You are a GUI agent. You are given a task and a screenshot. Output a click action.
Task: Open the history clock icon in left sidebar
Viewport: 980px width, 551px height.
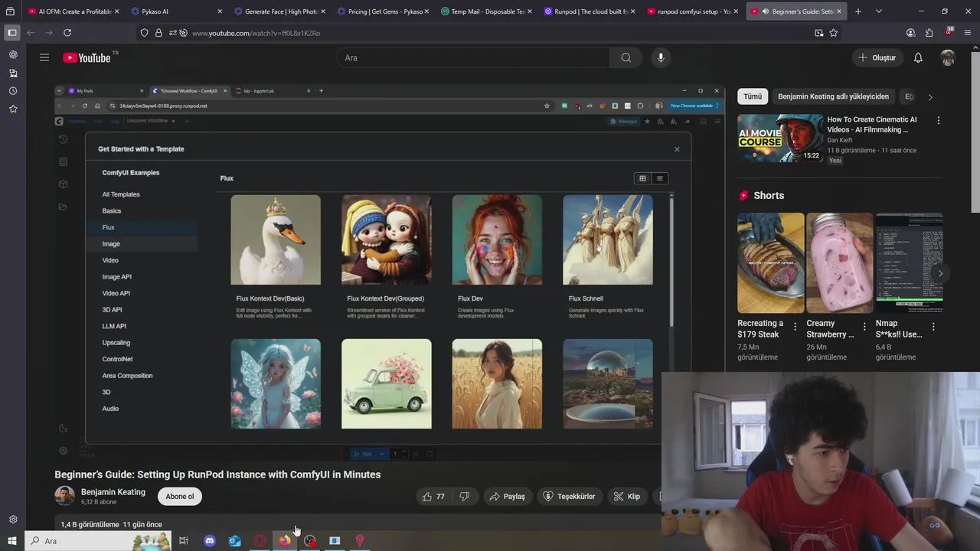coord(13,91)
